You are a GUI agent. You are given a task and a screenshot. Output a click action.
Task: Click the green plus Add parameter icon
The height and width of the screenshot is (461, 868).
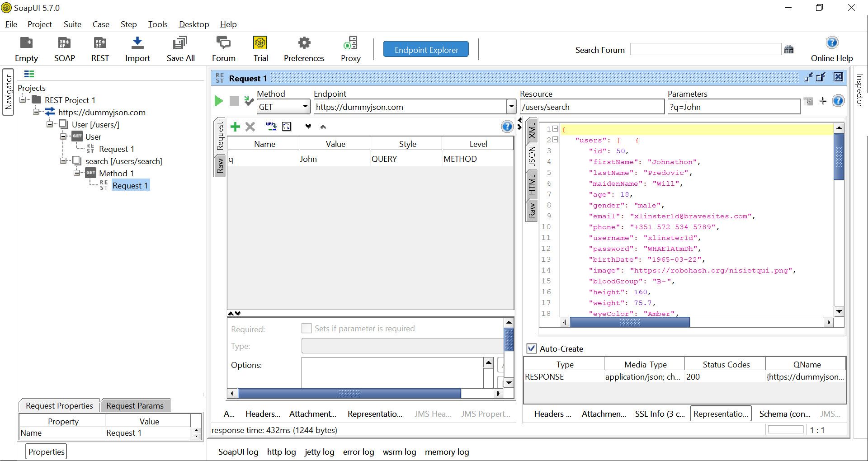click(x=235, y=127)
